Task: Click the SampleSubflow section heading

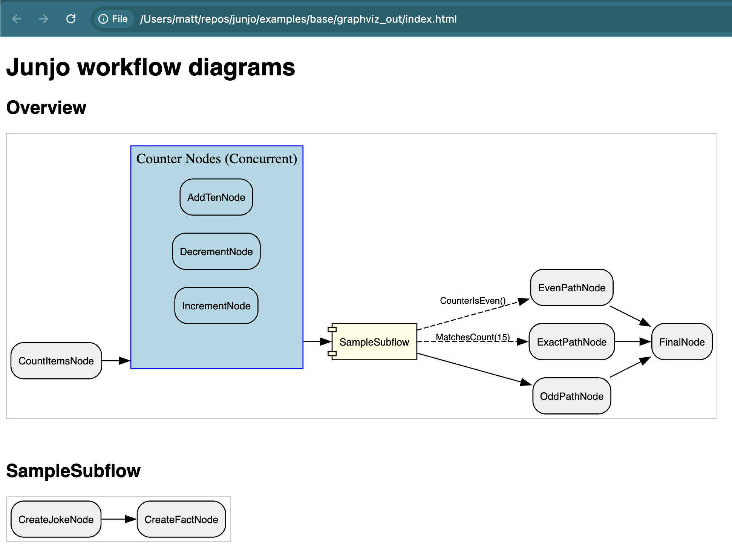Action: point(73,471)
